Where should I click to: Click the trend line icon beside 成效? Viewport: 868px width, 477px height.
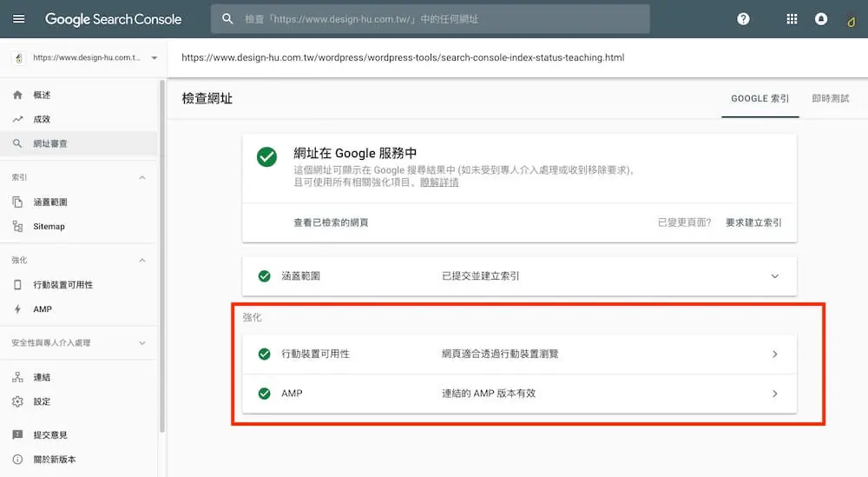click(17, 119)
